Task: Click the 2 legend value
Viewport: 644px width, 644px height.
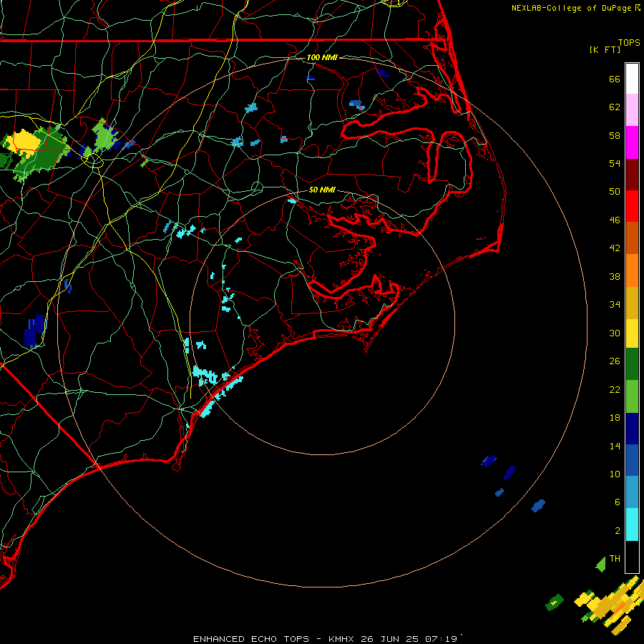Action: coord(617,531)
